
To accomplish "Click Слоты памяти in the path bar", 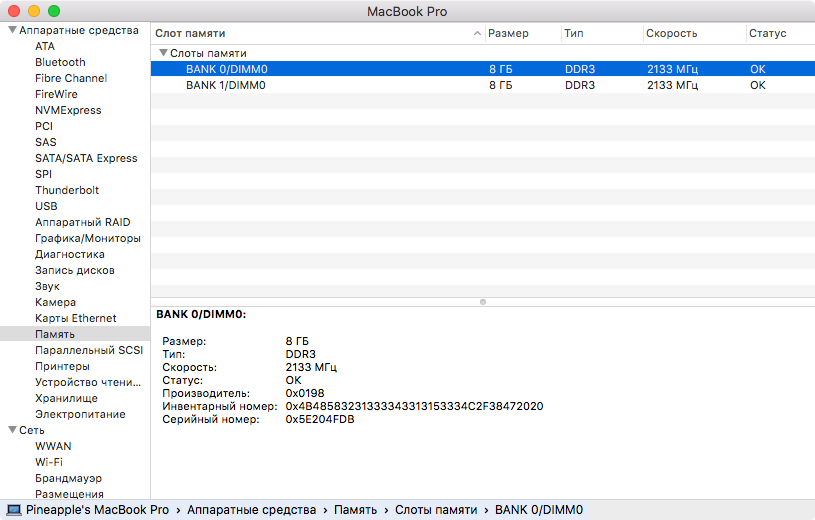I will (x=436, y=510).
